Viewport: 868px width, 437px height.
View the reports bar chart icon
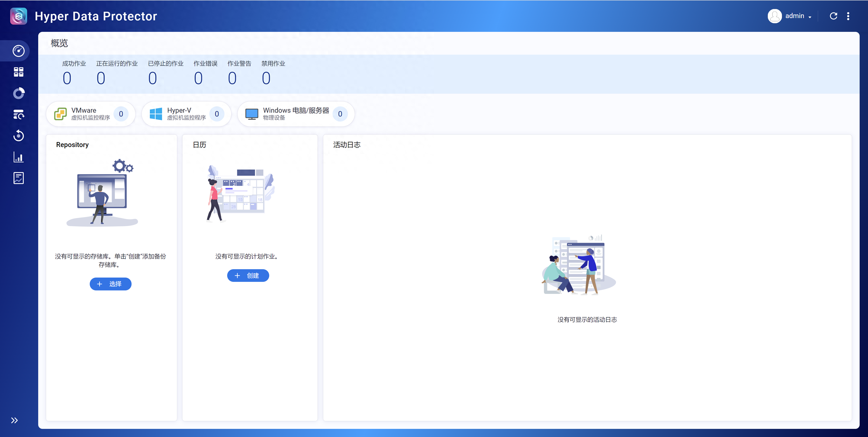pyautogui.click(x=19, y=157)
